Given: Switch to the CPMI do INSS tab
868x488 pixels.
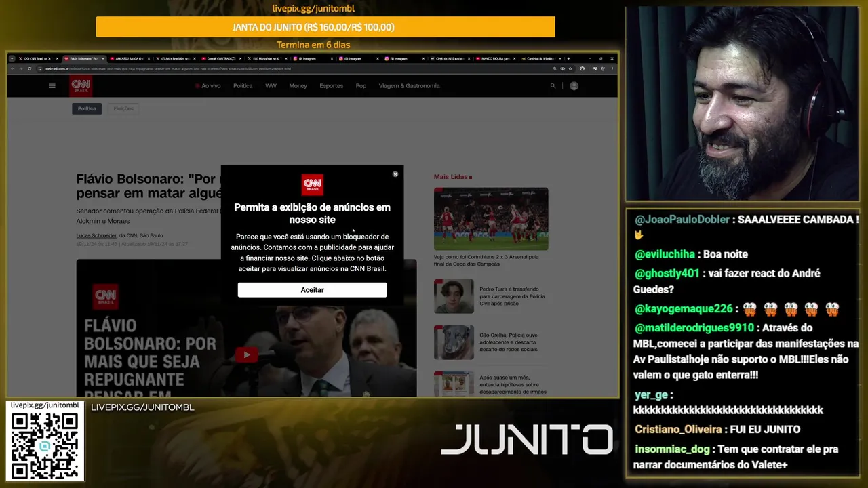Looking at the screenshot, I should pos(449,58).
